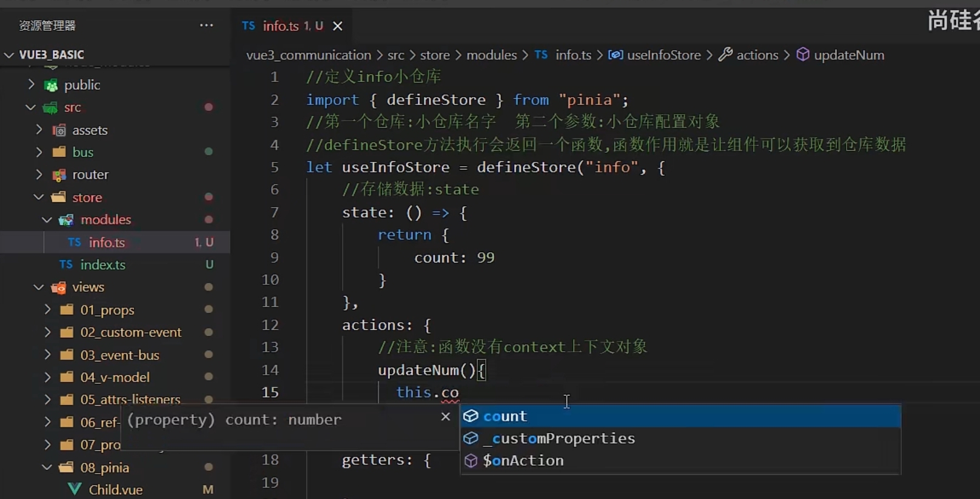Click the TS icon beside info.ts in tree
Viewport: 980px width, 499px height.
click(x=75, y=242)
